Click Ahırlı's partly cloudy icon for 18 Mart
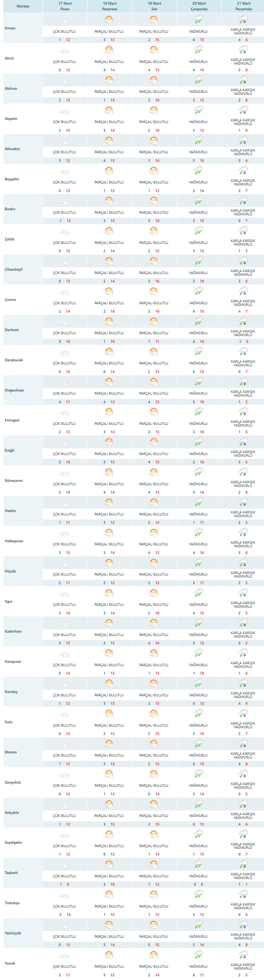This screenshot has height=980, width=264. coord(109,50)
